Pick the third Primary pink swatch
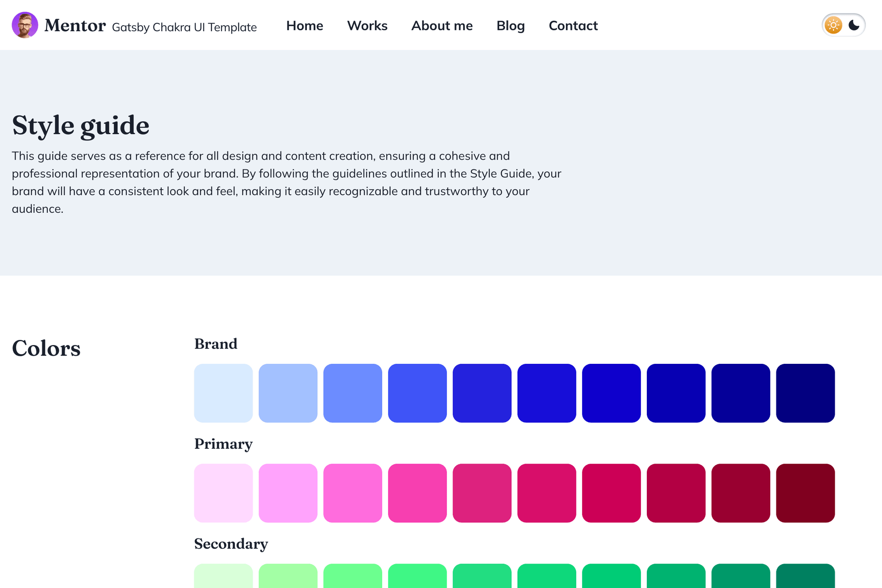The image size is (882, 588). pyautogui.click(x=353, y=493)
